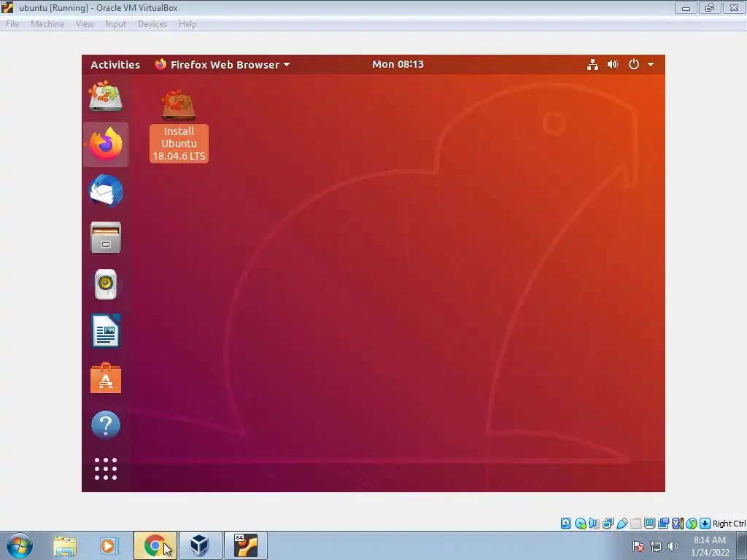The height and width of the screenshot is (560, 747).
Task: Click Windows volume tray icon
Action: (x=673, y=546)
